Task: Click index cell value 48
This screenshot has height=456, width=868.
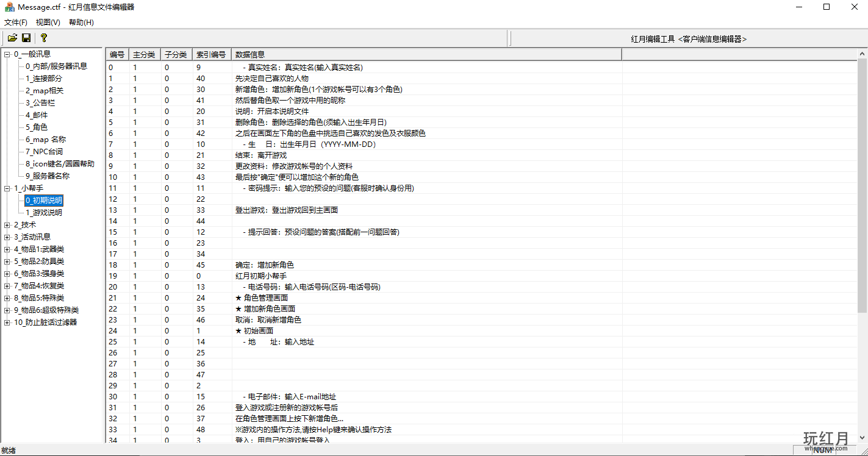Action: click(201, 430)
